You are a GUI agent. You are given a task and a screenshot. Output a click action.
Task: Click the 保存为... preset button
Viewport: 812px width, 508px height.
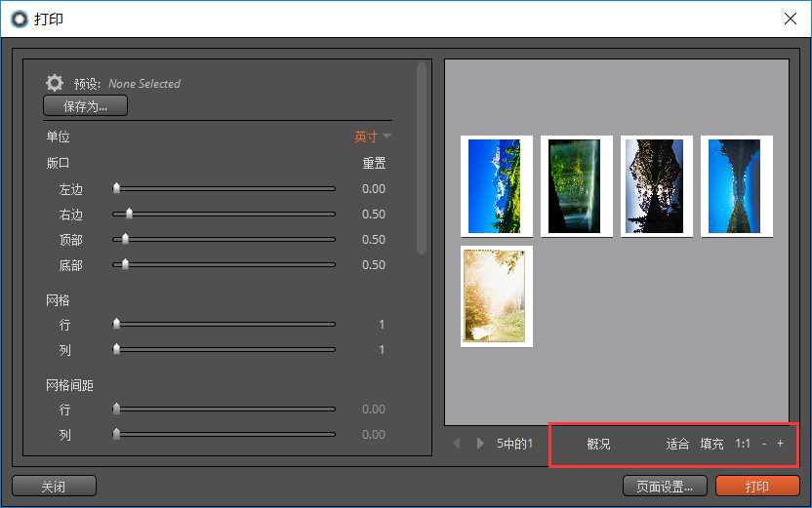(x=86, y=106)
